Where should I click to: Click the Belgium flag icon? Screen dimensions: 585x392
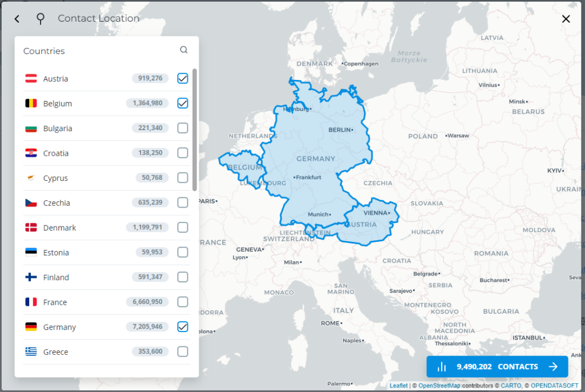[x=30, y=103]
